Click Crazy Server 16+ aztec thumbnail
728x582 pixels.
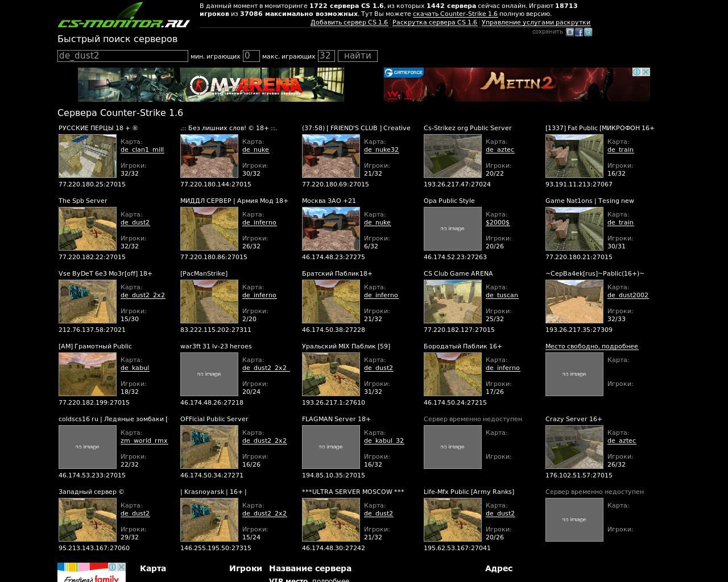(x=574, y=447)
